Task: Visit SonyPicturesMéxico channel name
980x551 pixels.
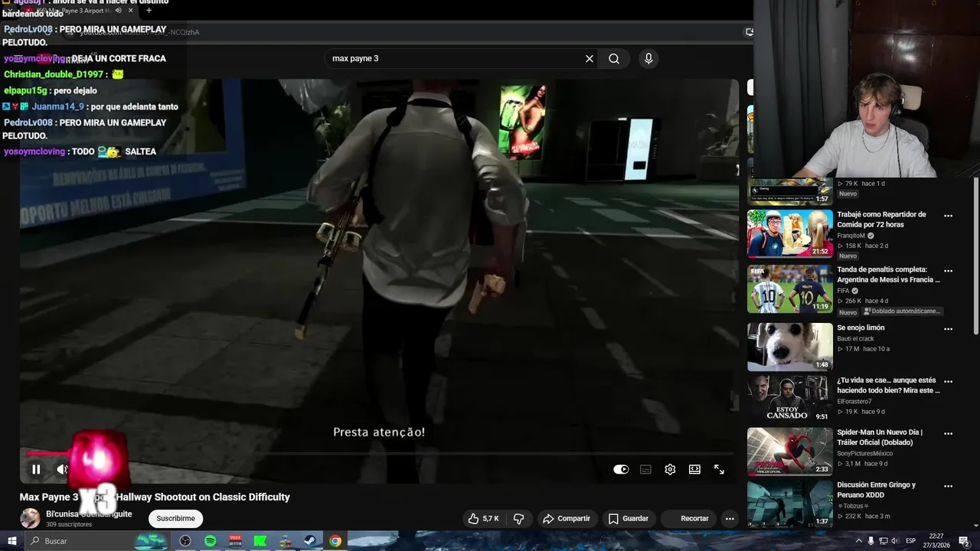Action: coord(865,453)
